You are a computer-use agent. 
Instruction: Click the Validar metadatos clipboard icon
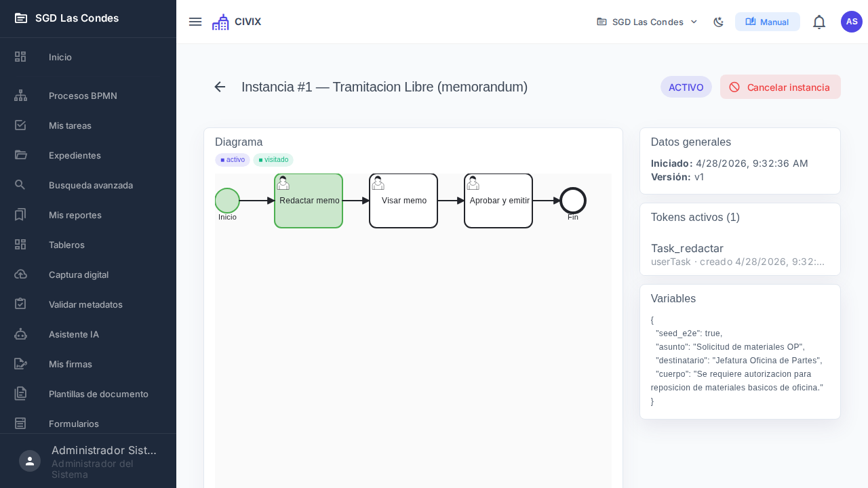[x=20, y=304]
